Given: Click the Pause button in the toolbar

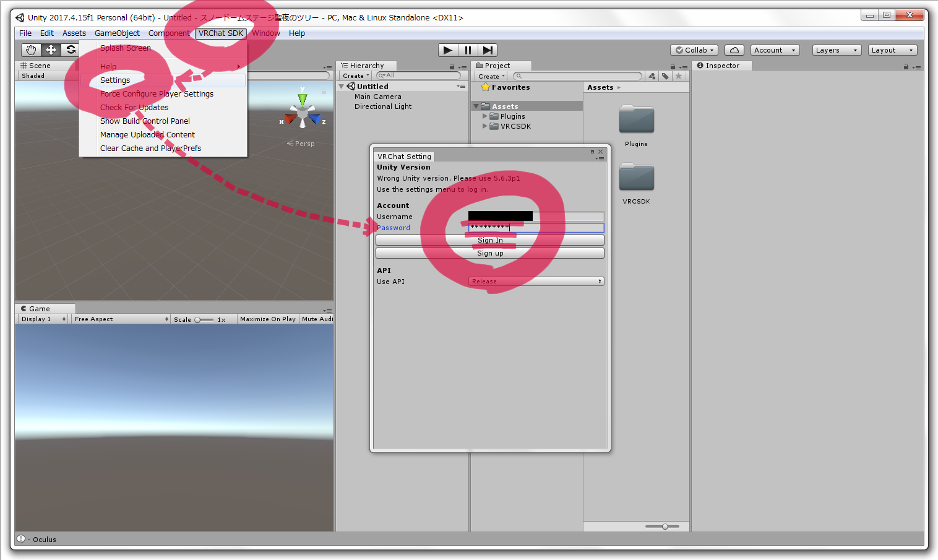Looking at the screenshot, I should (x=468, y=50).
